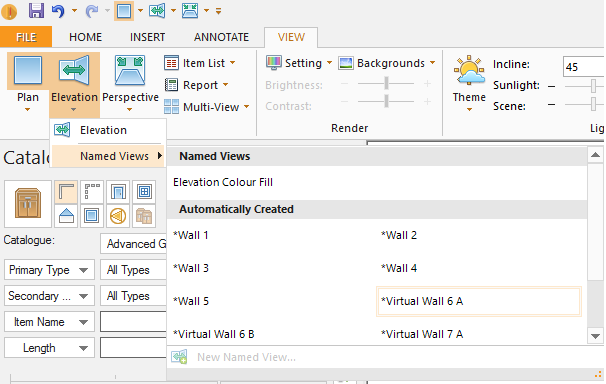Select the *Virtual Wall 7 A view
The height and width of the screenshot is (384, 606).
click(x=422, y=334)
